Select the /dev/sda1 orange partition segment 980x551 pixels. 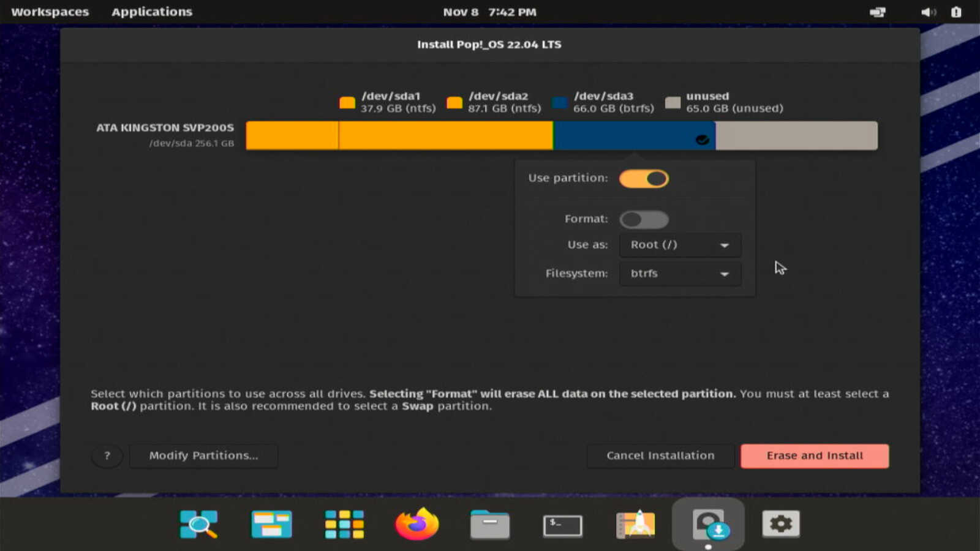[292, 135]
